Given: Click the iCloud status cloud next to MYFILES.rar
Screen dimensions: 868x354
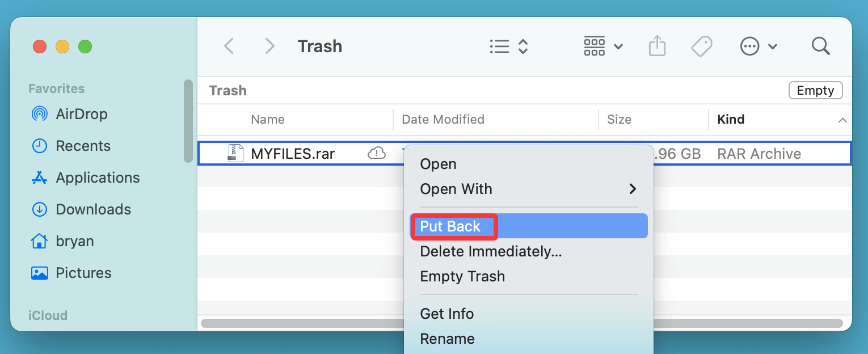Looking at the screenshot, I should click(376, 153).
